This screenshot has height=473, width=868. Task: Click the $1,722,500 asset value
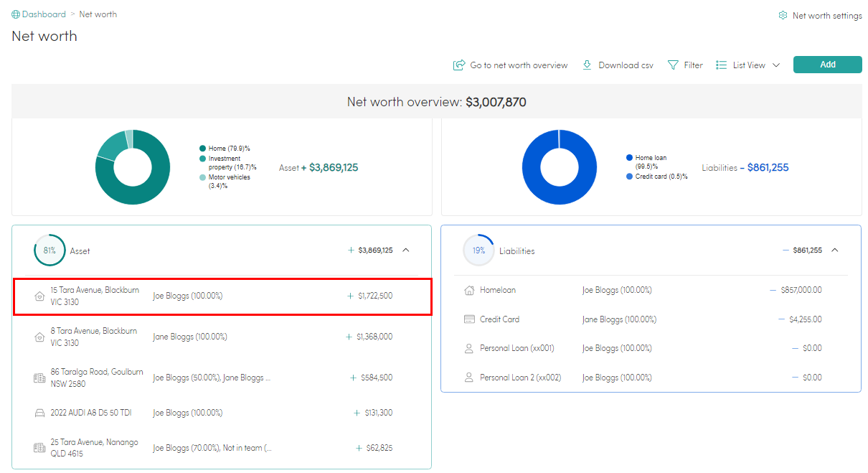pos(375,296)
